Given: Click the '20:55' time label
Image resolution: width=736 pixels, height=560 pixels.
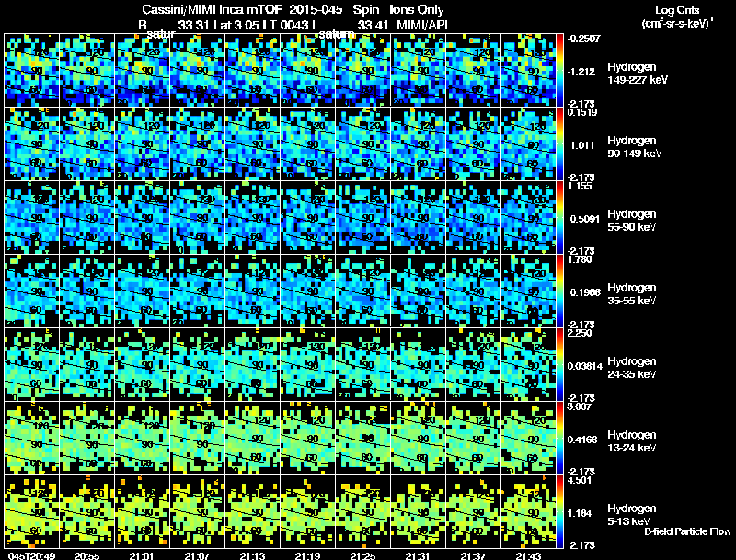Looking at the screenshot, I should tap(86, 555).
